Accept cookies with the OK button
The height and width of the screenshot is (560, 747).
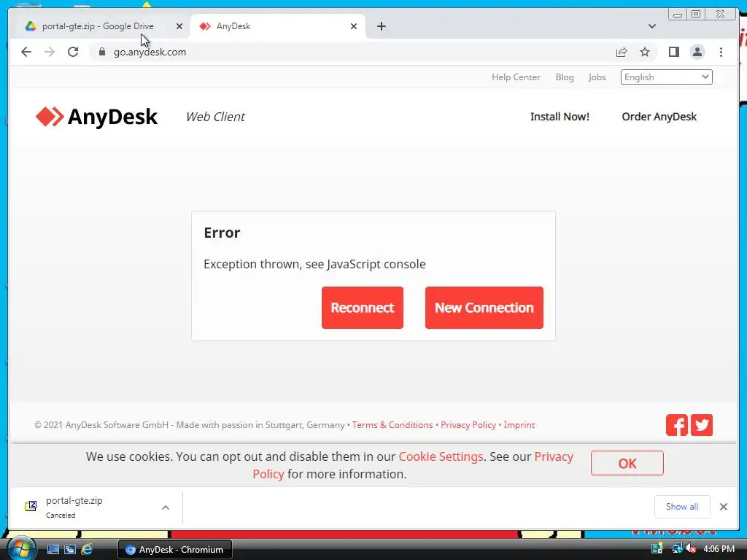click(627, 463)
